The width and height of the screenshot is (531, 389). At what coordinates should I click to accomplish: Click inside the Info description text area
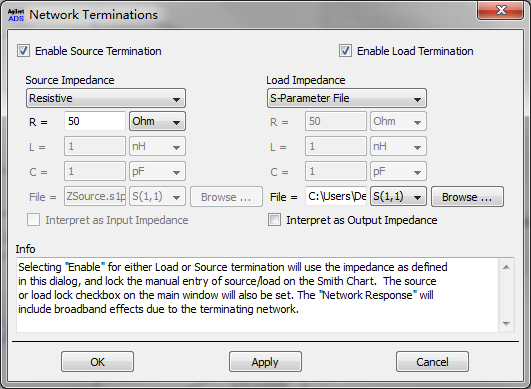point(257,295)
